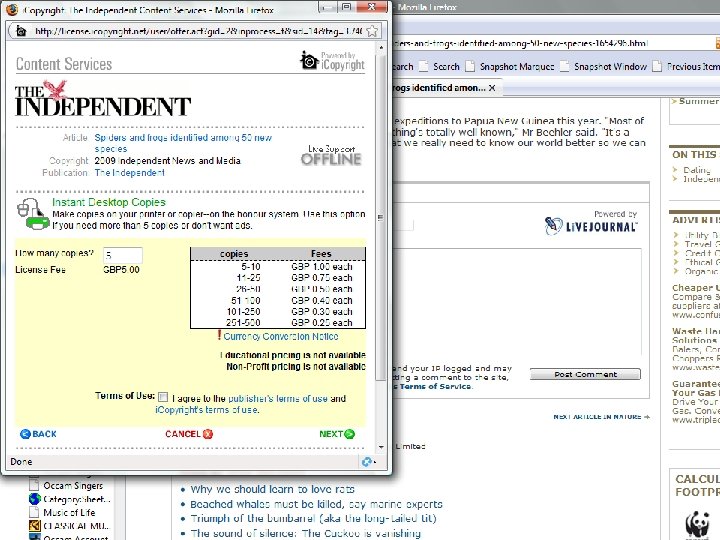Screen dimensions: 720x540
Task: Click the NEXT text button
Action: click(x=331, y=434)
